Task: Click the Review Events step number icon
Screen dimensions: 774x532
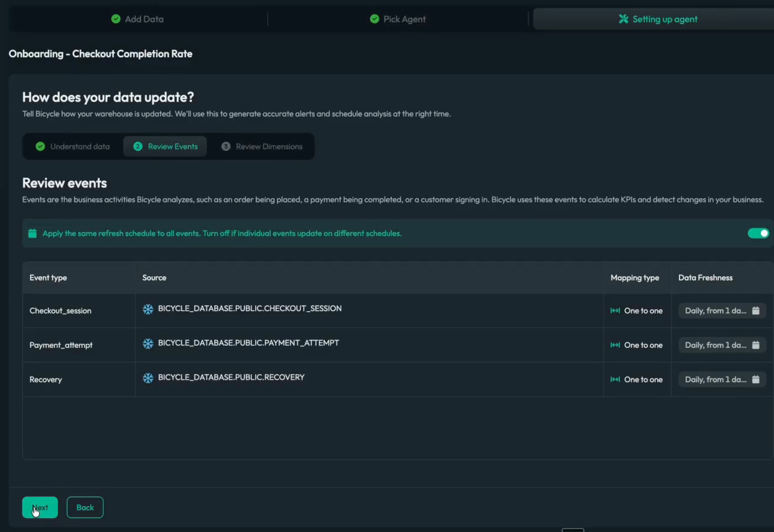Action: click(x=138, y=146)
